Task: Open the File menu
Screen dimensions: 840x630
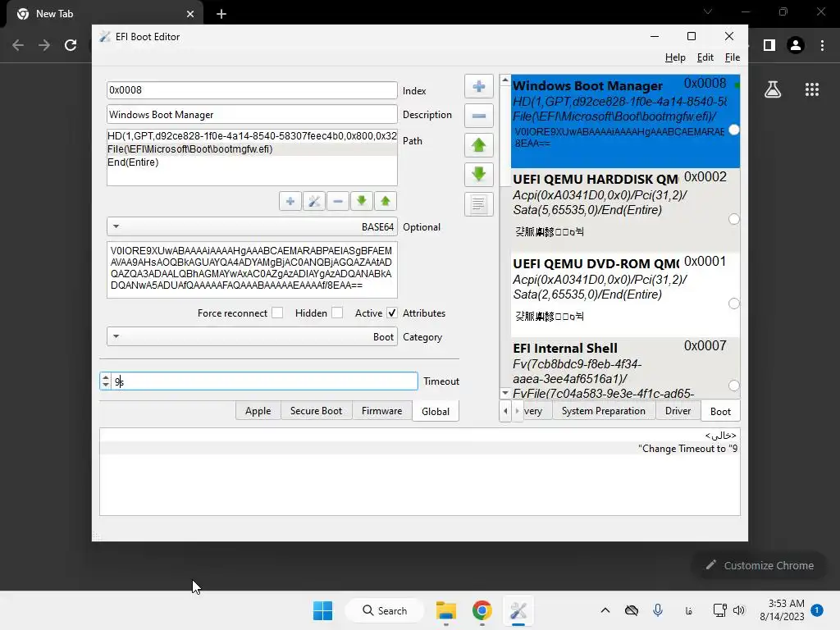Action: click(x=733, y=57)
